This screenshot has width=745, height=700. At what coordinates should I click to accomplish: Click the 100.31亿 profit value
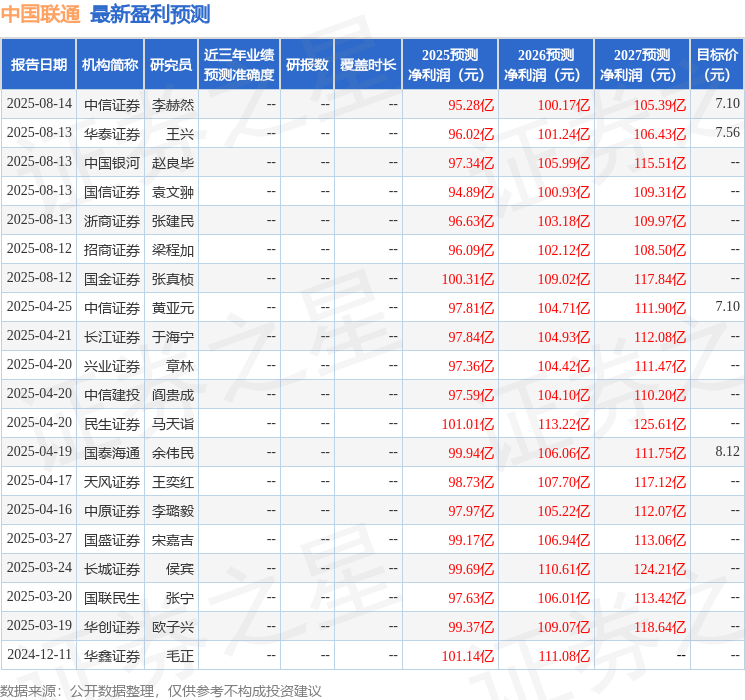(468, 279)
